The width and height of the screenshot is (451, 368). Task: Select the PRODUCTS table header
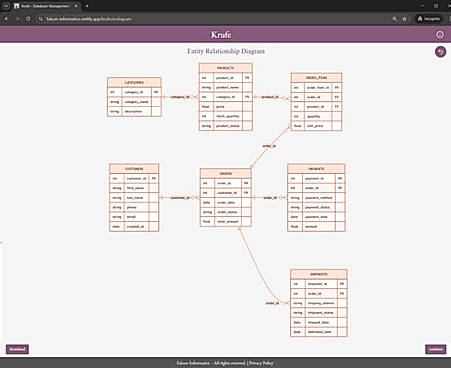coord(226,68)
